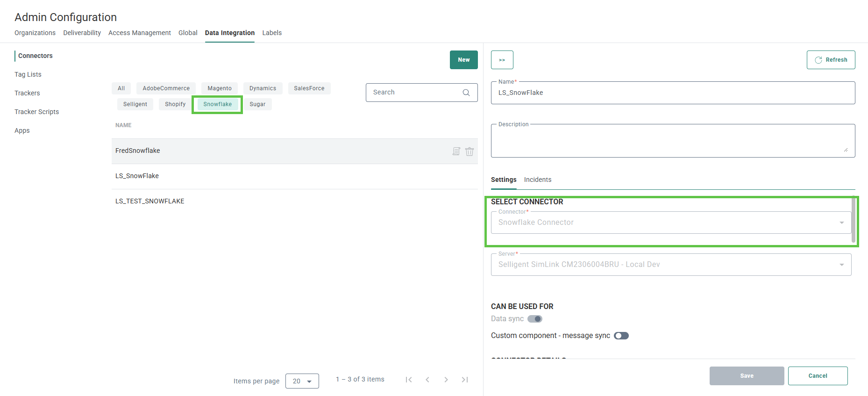Screen dimensions: 868x396
Task: Go to the previous page arrow
Action: point(427,380)
